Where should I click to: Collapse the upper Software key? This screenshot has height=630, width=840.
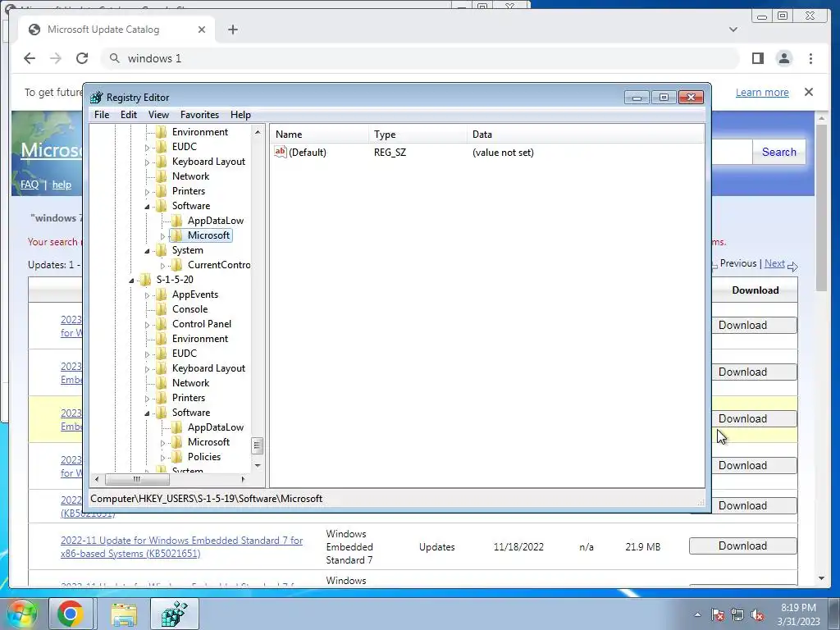[148, 207]
